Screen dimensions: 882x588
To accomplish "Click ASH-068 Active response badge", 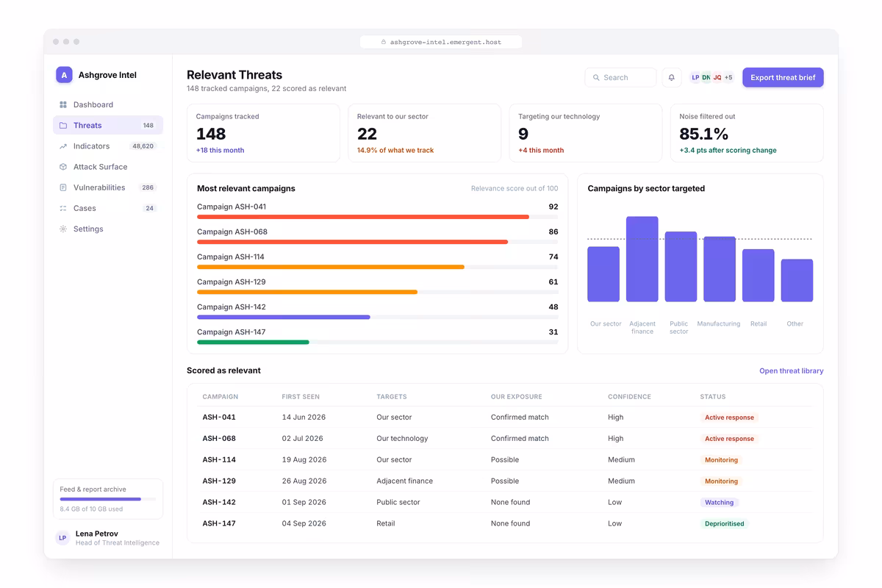I will pyautogui.click(x=729, y=439).
